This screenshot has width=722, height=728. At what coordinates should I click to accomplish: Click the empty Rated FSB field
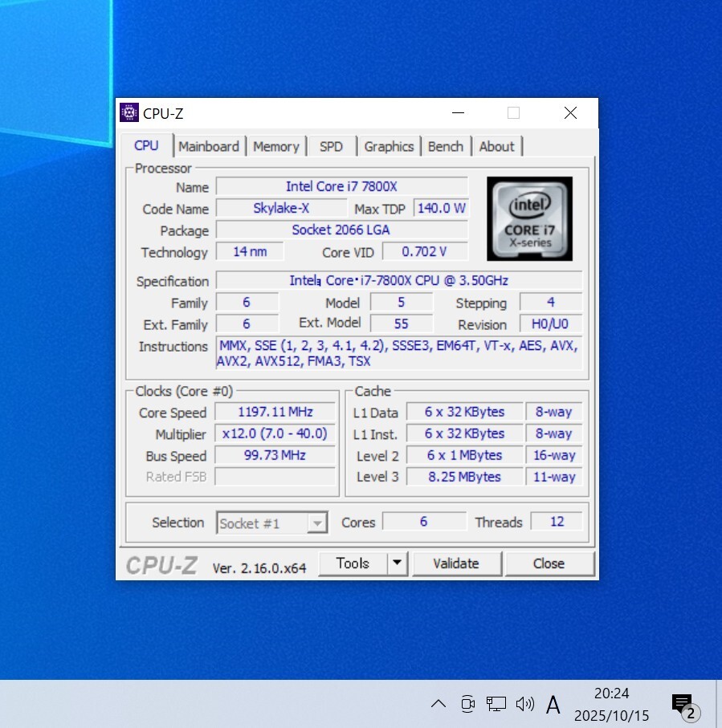[x=275, y=477]
